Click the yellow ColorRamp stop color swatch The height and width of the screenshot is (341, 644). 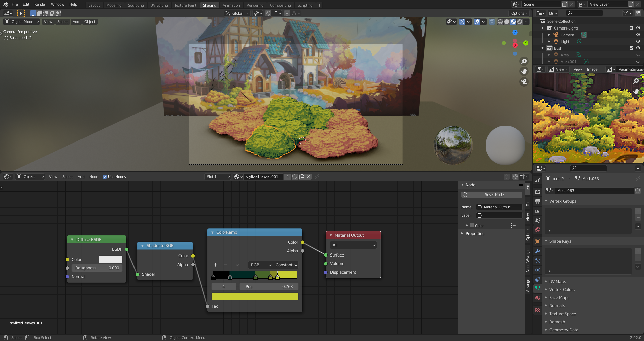(255, 296)
